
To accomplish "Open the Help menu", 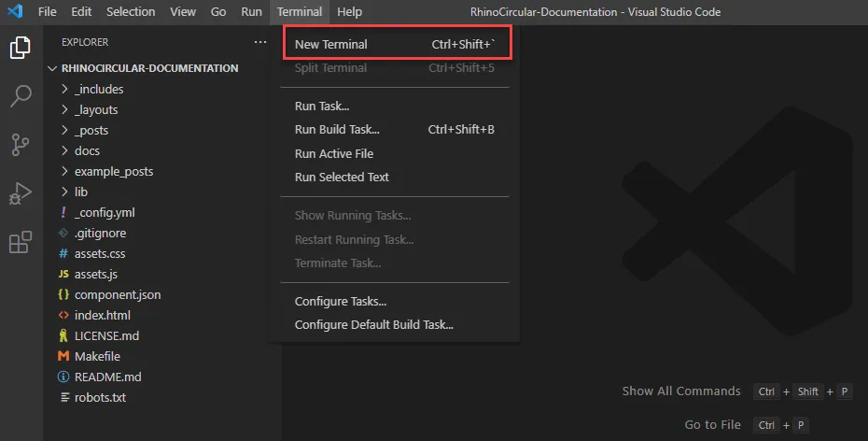I will (x=349, y=11).
